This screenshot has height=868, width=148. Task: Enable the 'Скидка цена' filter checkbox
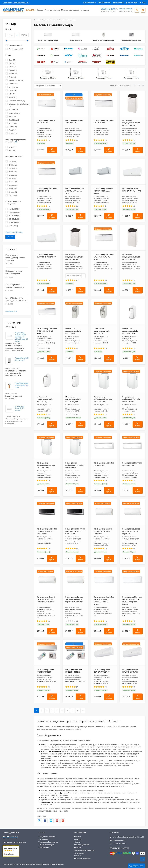coord(6,46)
